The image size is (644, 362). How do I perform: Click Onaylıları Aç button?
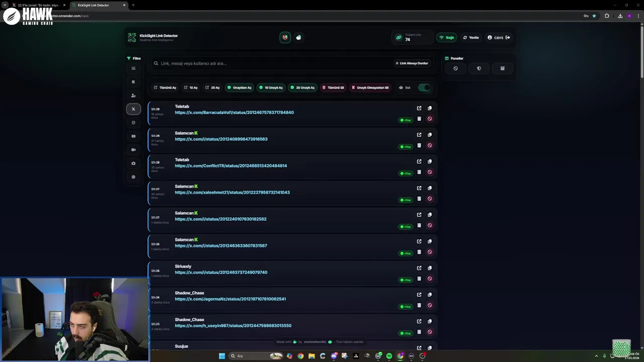click(239, 87)
